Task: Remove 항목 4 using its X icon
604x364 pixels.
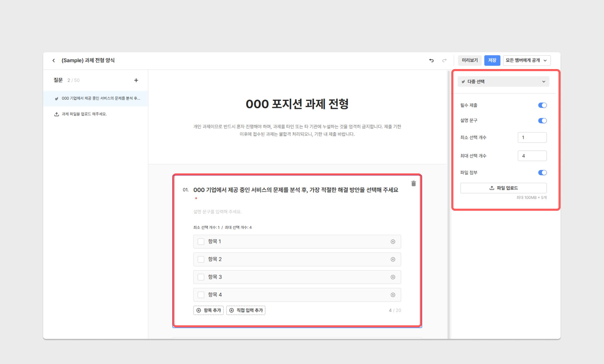Action: 393,295
